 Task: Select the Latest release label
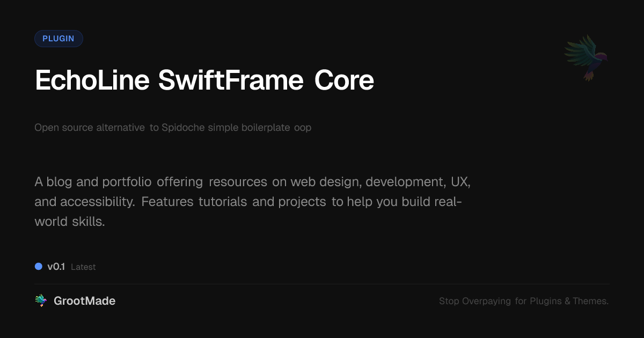[83, 267]
